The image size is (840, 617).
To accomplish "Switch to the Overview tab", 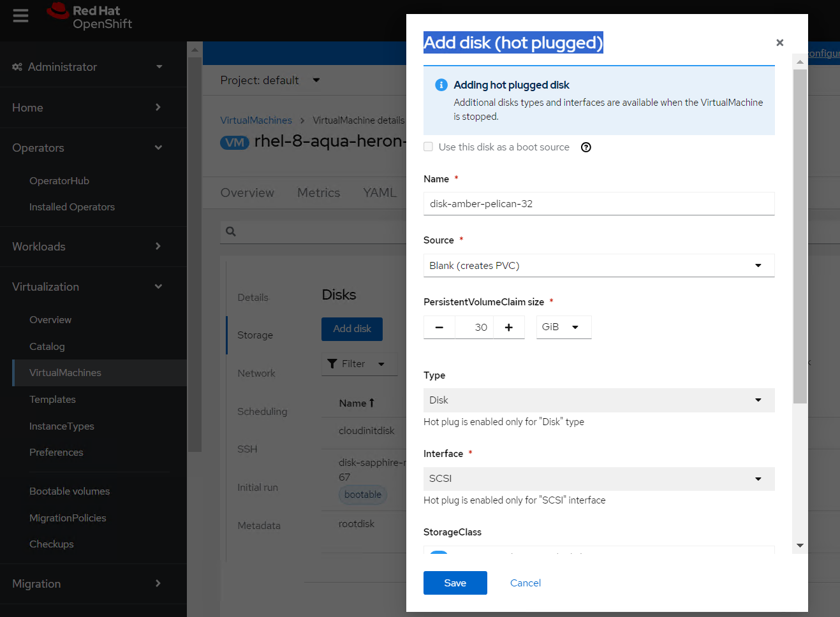I will (247, 192).
